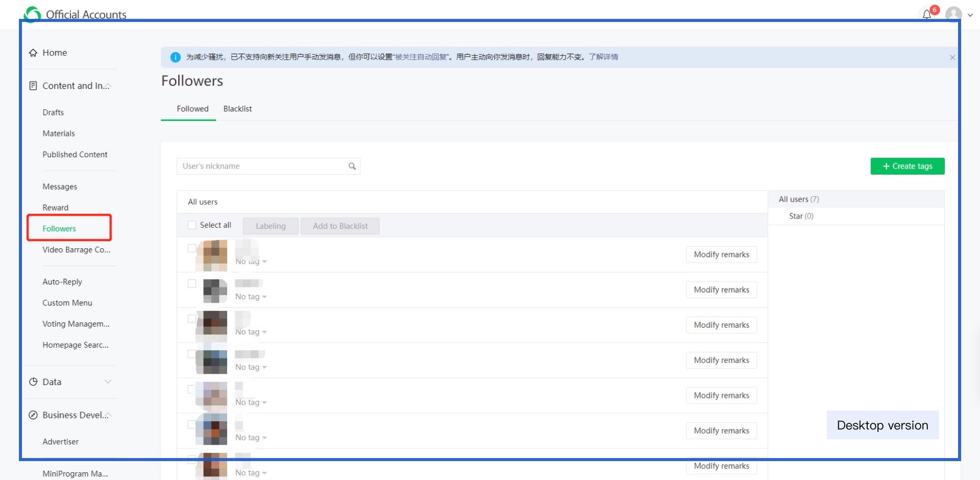Tick the checkbox for the second follower

pyautogui.click(x=192, y=283)
